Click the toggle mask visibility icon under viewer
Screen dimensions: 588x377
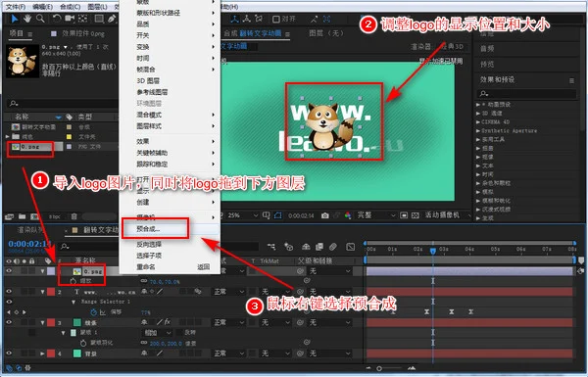point(278,215)
